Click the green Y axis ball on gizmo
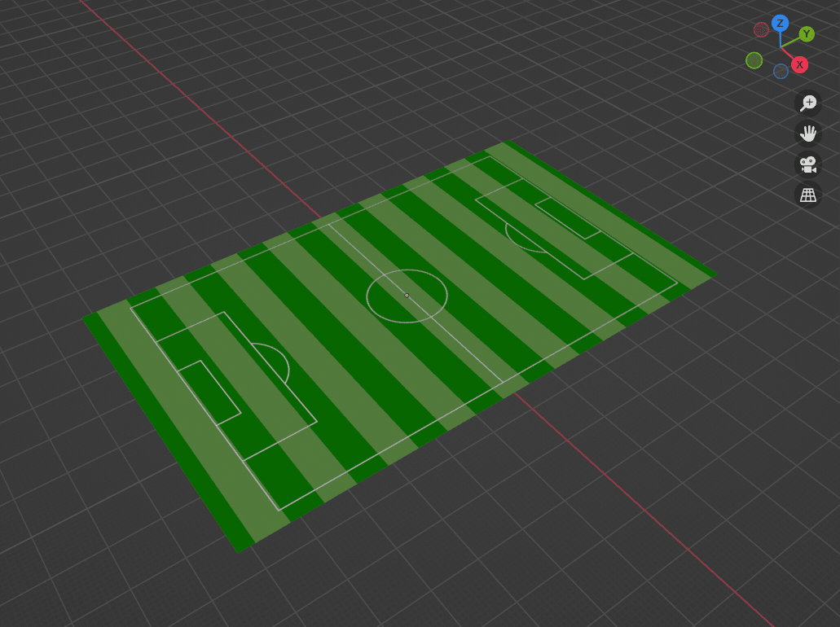Image resolution: width=840 pixels, height=627 pixels. coord(806,34)
